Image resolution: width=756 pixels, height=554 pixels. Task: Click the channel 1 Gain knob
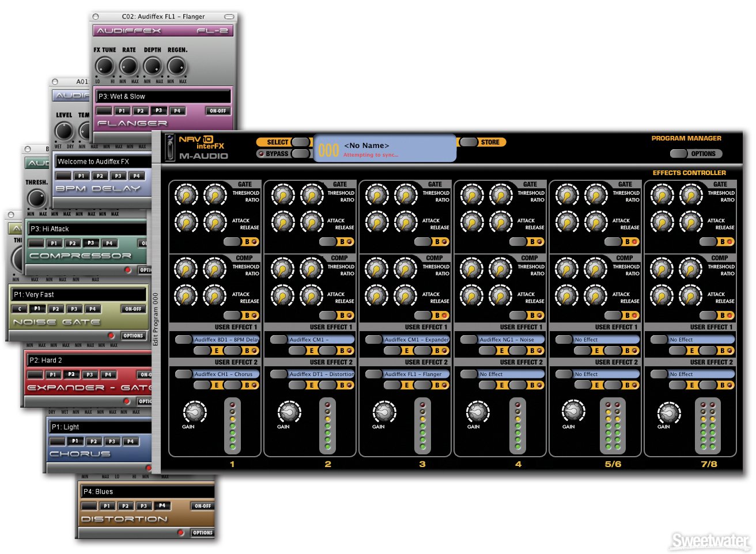[194, 412]
